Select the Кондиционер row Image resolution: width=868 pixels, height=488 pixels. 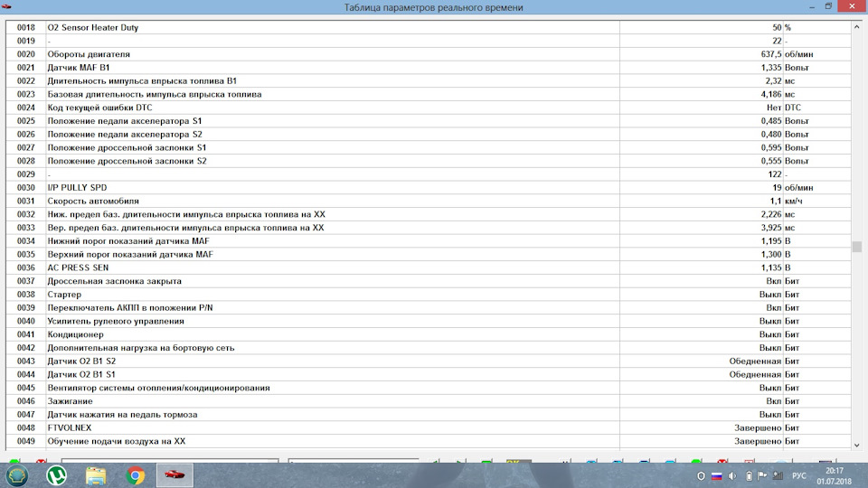[429, 334]
